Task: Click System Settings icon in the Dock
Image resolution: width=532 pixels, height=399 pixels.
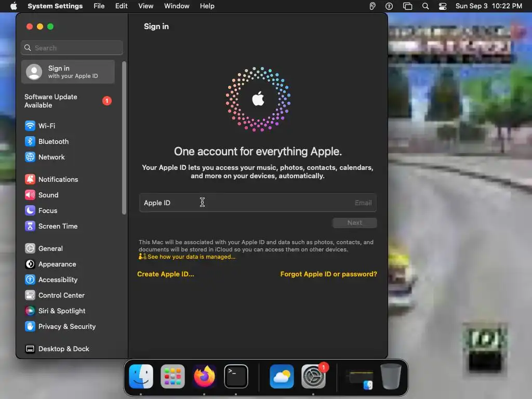Action: (313, 376)
